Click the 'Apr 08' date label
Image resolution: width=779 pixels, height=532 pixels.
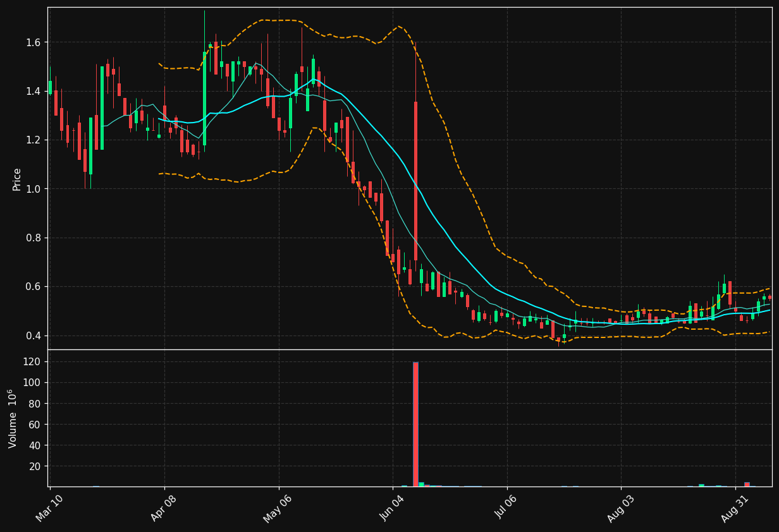tap(164, 508)
